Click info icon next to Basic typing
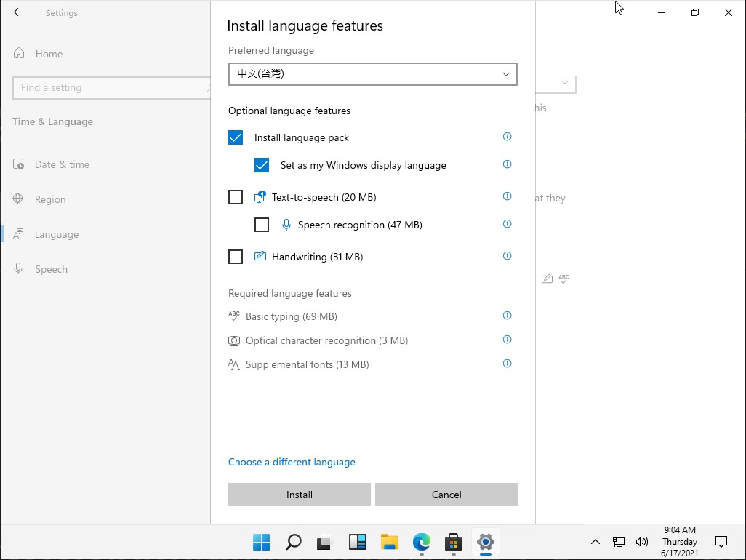The width and height of the screenshot is (746, 560). tap(508, 316)
